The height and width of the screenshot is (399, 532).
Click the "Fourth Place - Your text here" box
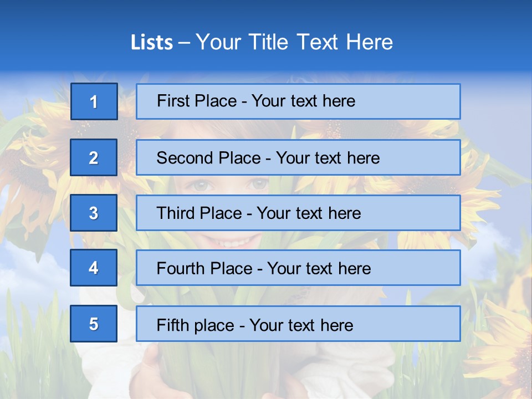click(x=298, y=268)
